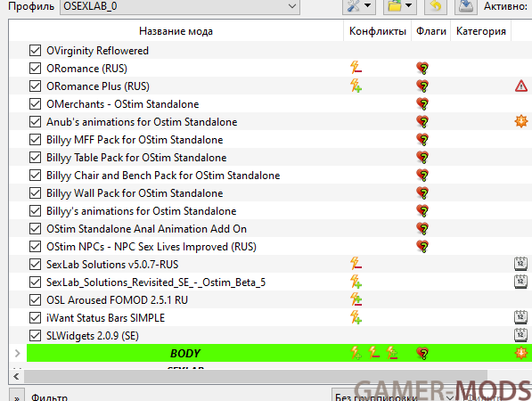532x401 pixels.
Task: Sort by Категория column header
Action: 481,31
